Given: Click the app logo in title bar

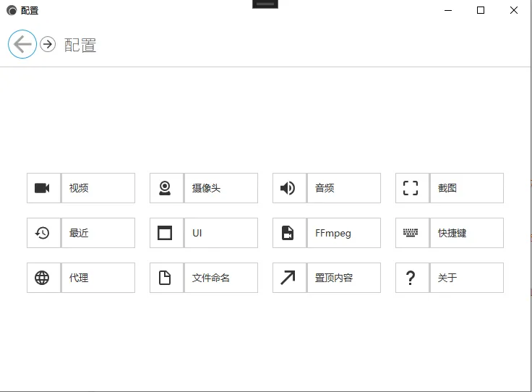Looking at the screenshot, I should (x=12, y=11).
